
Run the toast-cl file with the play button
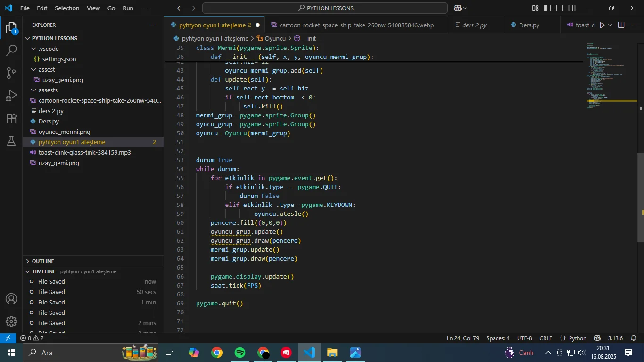click(x=602, y=25)
